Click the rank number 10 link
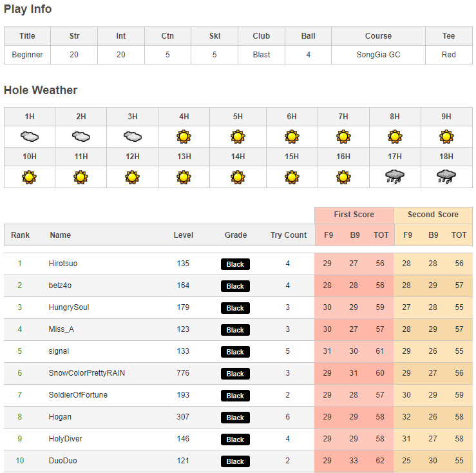The height and width of the screenshot is (473, 476). pos(20,461)
